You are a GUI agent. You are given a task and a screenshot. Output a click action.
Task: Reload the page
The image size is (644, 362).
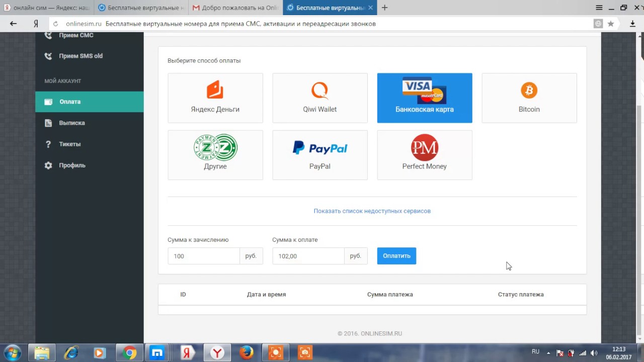click(x=56, y=24)
